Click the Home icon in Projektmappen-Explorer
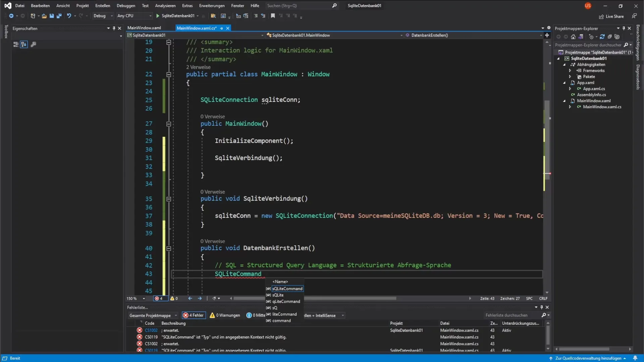The width and height of the screenshot is (644, 362). (573, 37)
